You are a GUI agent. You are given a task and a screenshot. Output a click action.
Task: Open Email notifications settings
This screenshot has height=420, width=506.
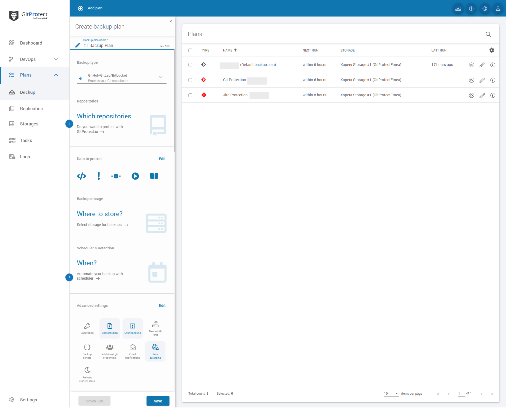pos(132,351)
